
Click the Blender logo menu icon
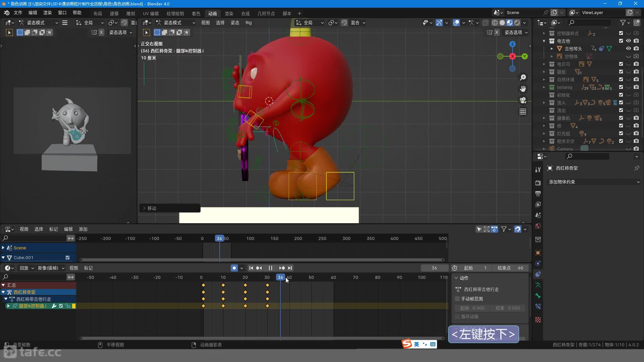pos(7,13)
